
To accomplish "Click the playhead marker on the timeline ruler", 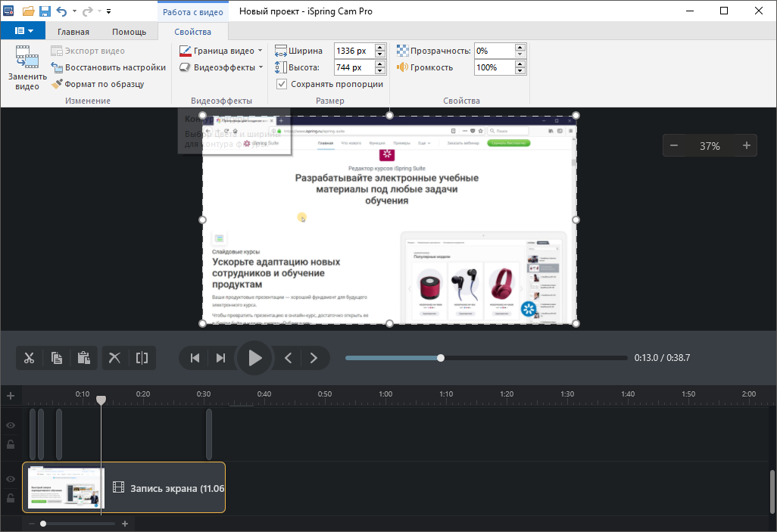I will point(101,400).
